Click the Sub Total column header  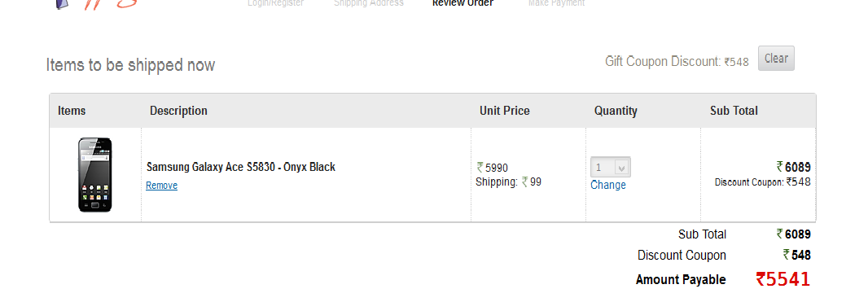(734, 111)
